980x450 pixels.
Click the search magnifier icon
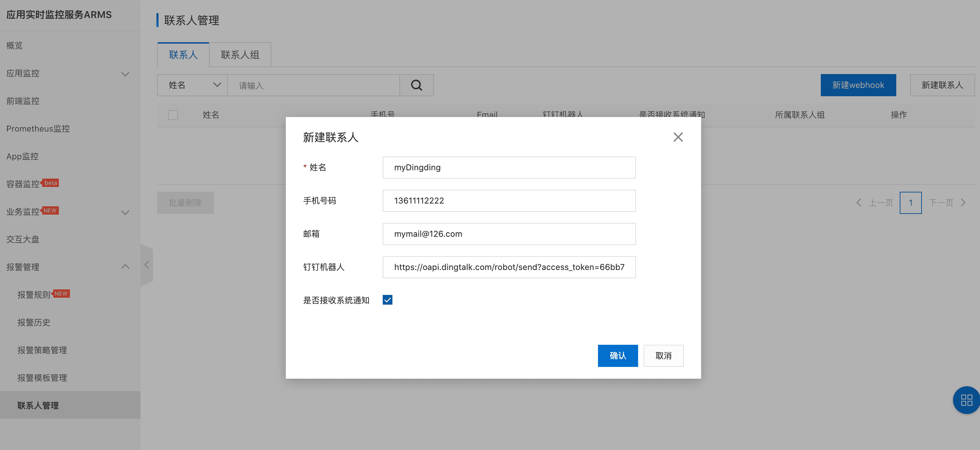click(416, 85)
